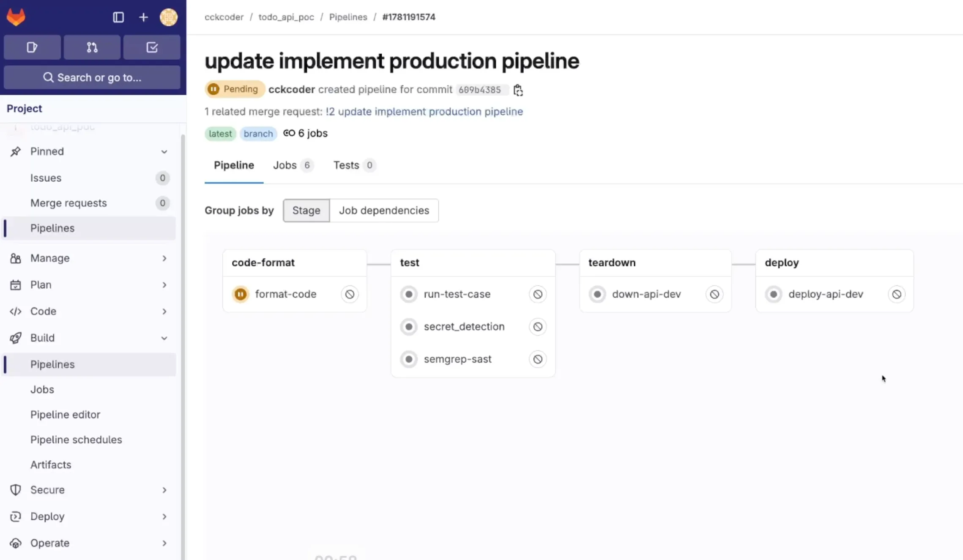Select the Stage grouping option

point(306,210)
